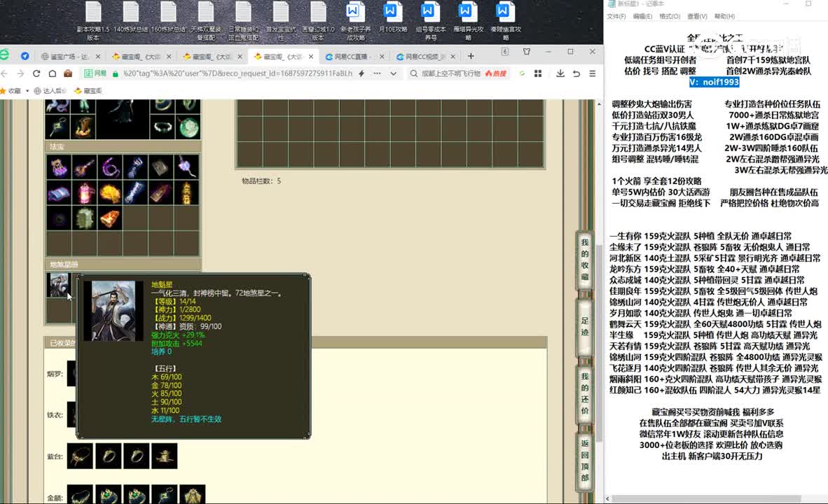Open the 格式(O) menu in Notepad

tap(670, 16)
